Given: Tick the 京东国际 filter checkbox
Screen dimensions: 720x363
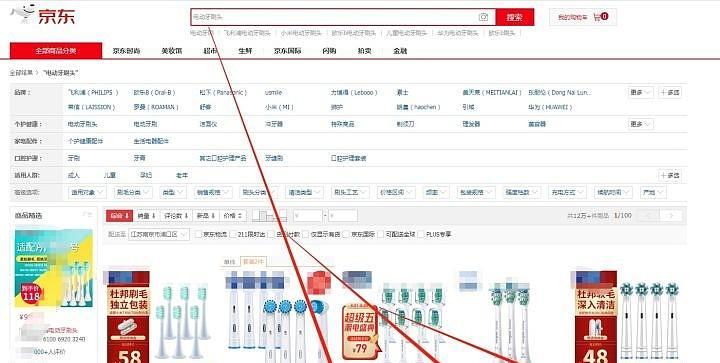Looking at the screenshot, I should click(x=346, y=235).
